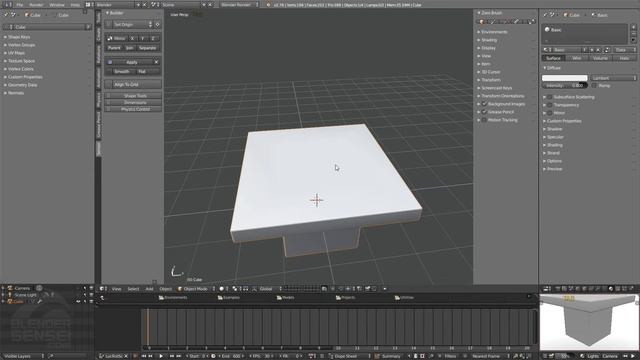Enable Subsurface Scattering checkbox
This screenshot has width=640, height=360.
pos(550,97)
